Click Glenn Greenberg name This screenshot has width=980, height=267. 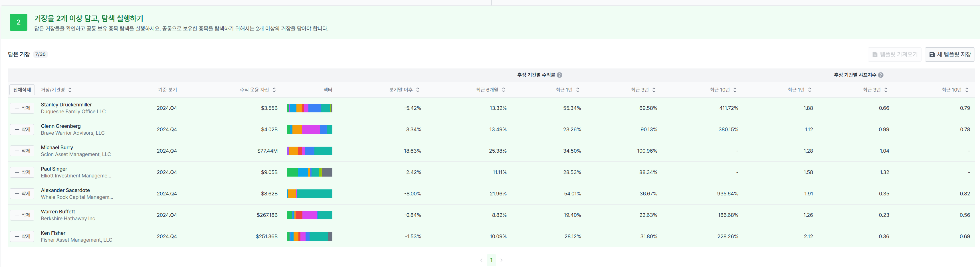coord(61,126)
